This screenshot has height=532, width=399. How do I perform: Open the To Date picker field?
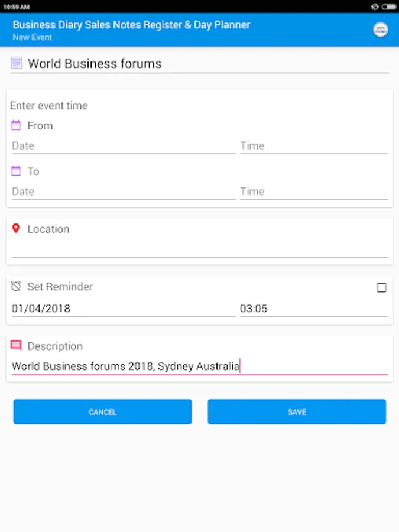123,192
